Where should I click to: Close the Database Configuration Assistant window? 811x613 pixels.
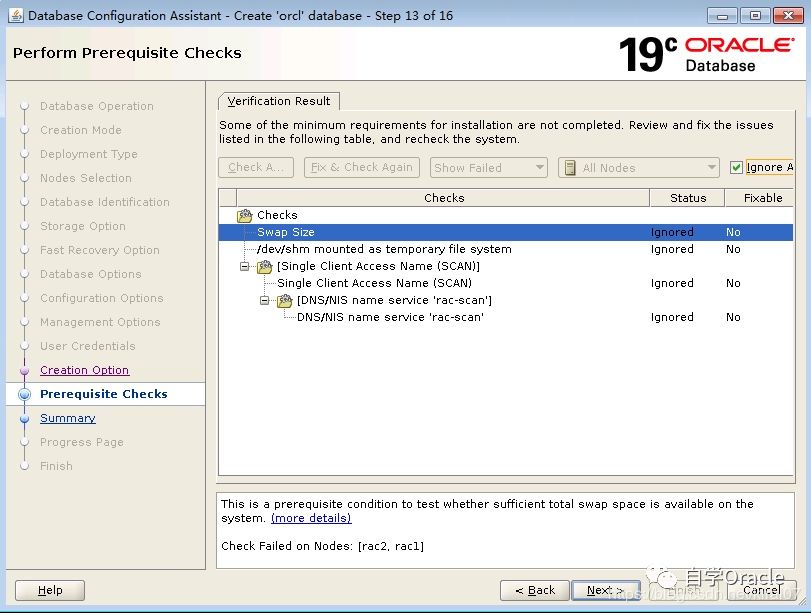pyautogui.click(x=788, y=16)
